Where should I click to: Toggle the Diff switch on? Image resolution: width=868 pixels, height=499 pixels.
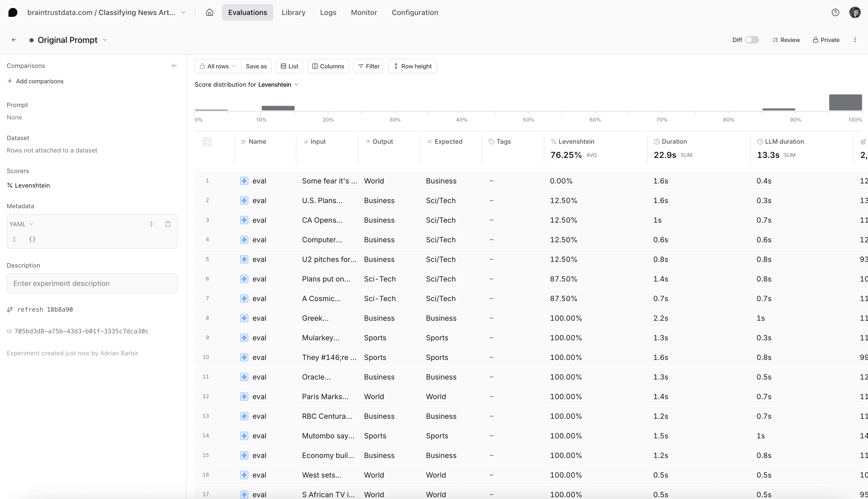click(x=752, y=40)
